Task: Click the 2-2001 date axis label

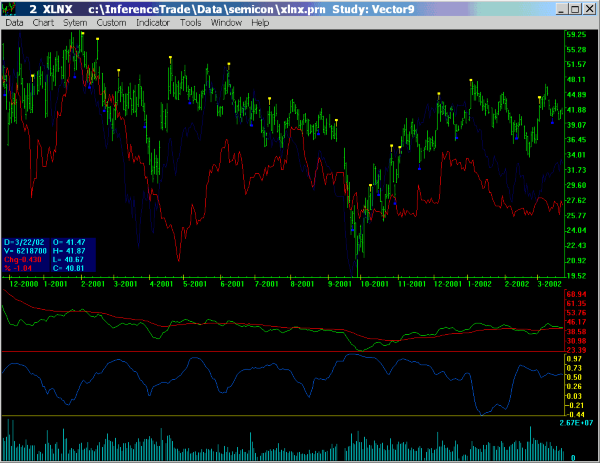Action: 93,284
